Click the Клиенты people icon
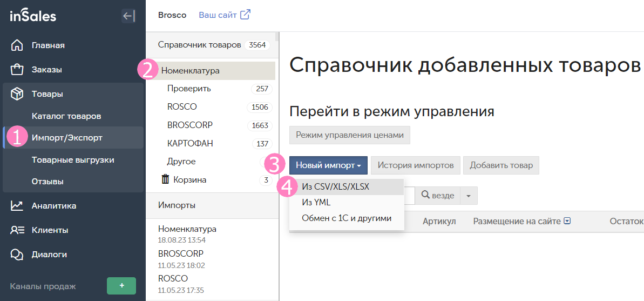The image size is (644, 301). [16, 230]
